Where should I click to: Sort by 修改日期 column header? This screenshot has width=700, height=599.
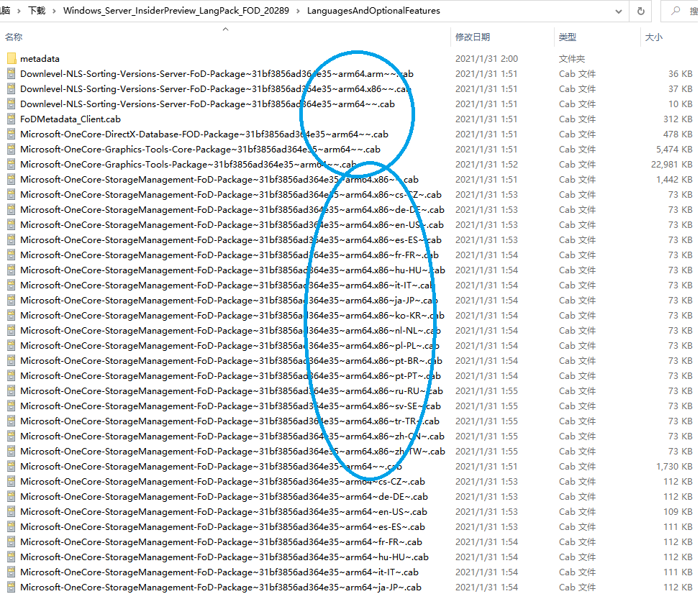tap(473, 37)
